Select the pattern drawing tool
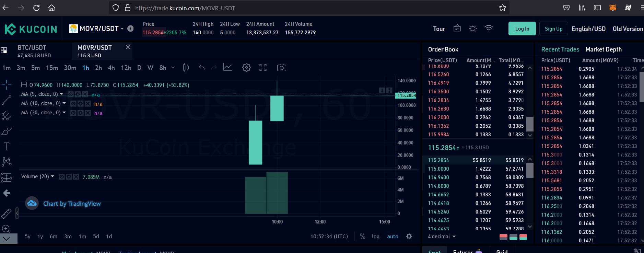The height and width of the screenshot is (253, 644). tap(7, 162)
